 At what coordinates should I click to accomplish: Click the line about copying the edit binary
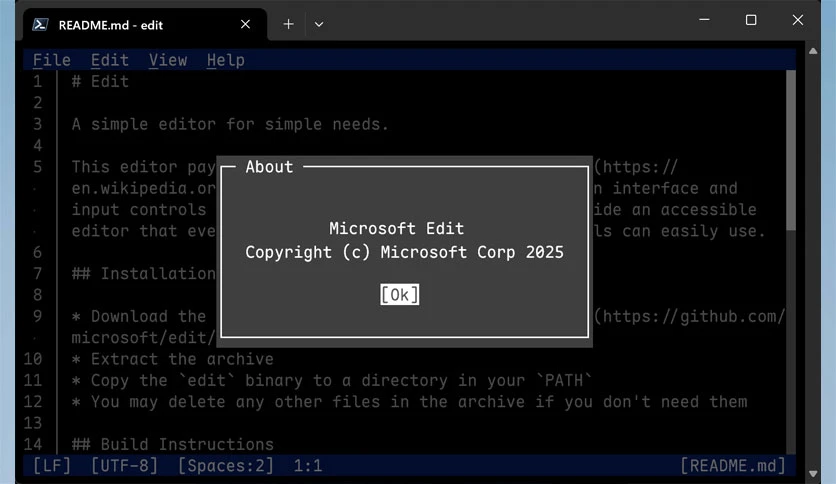pos(332,380)
